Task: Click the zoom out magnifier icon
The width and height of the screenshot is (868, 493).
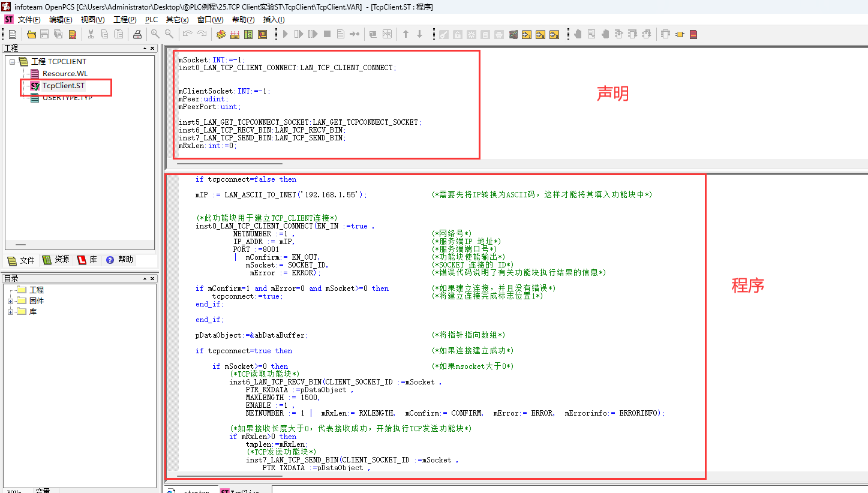Action: (x=169, y=34)
